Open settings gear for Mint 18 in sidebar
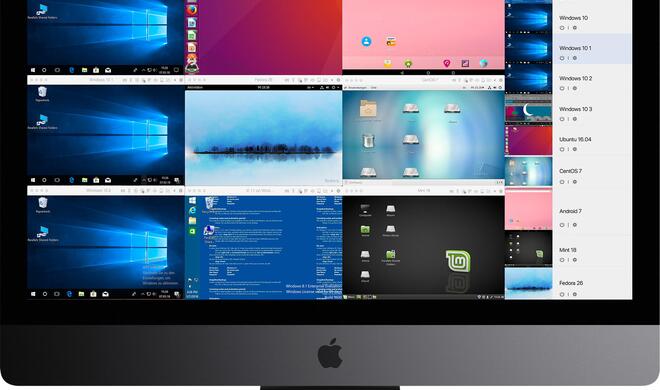This screenshot has width=660, height=390. (x=575, y=260)
